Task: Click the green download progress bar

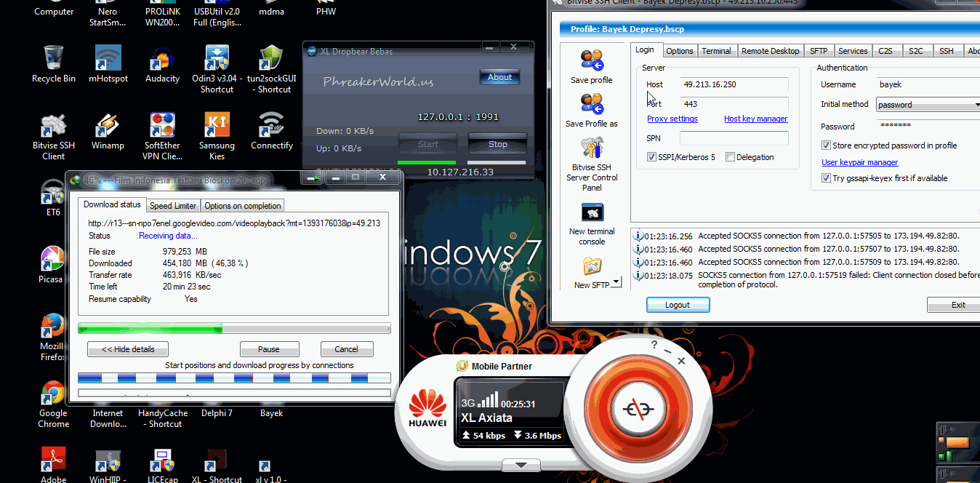Action: coord(234,328)
